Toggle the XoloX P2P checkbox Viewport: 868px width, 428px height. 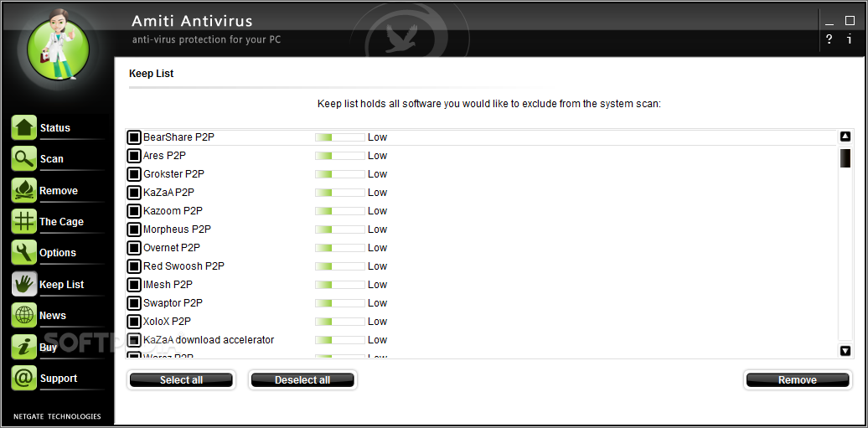[x=134, y=321]
